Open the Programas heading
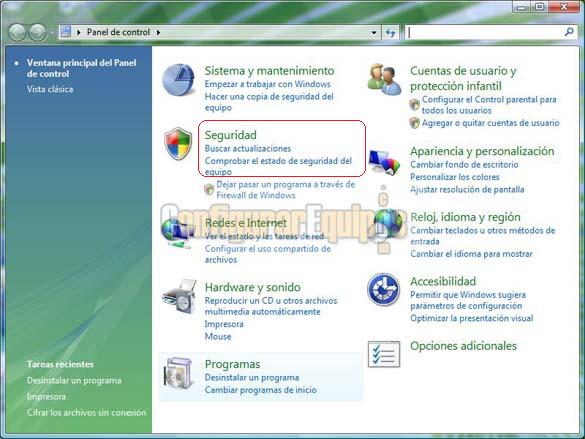The image size is (585, 439). click(x=232, y=364)
